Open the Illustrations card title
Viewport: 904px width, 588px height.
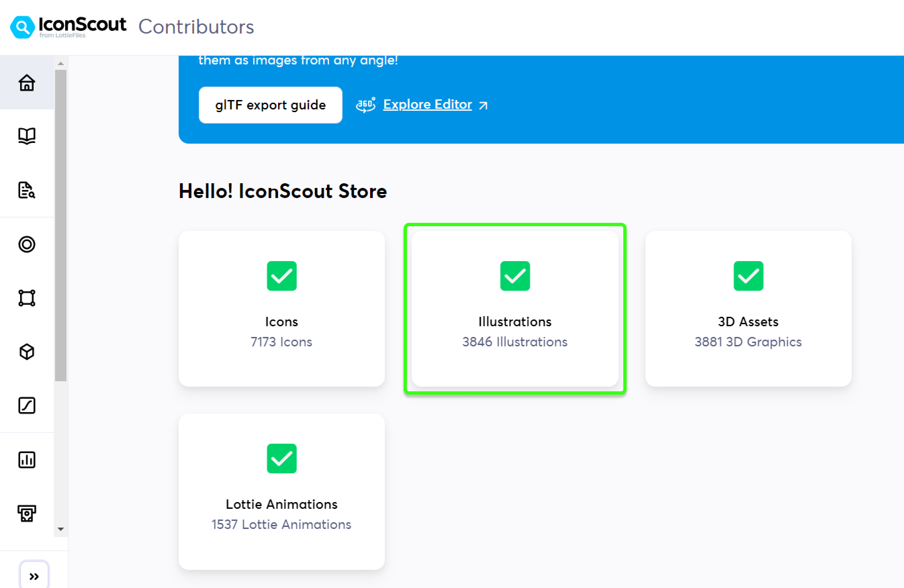point(515,322)
